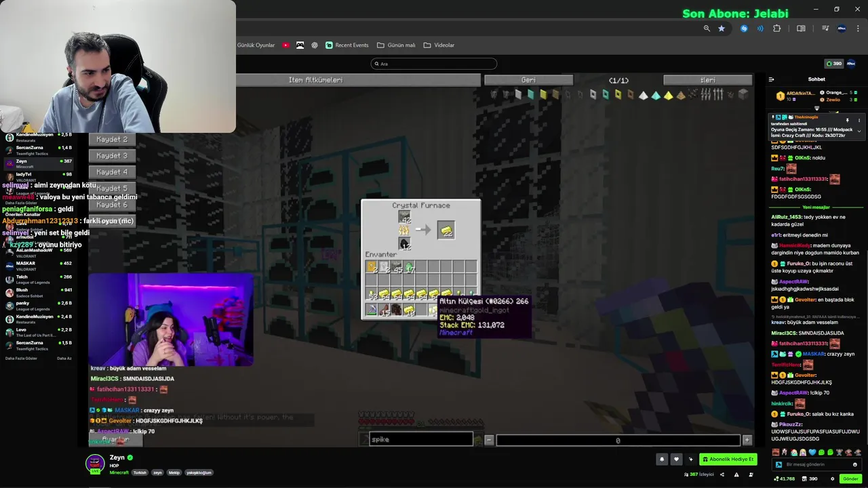Select the yellow pyramid item in list
This screenshot has height=488, width=868.
click(x=669, y=96)
